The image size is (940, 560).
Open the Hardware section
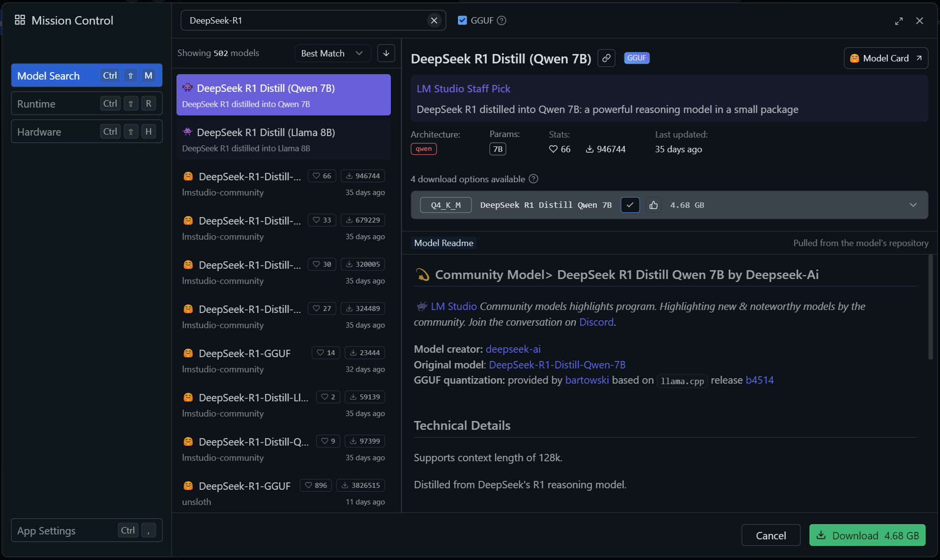point(87,132)
